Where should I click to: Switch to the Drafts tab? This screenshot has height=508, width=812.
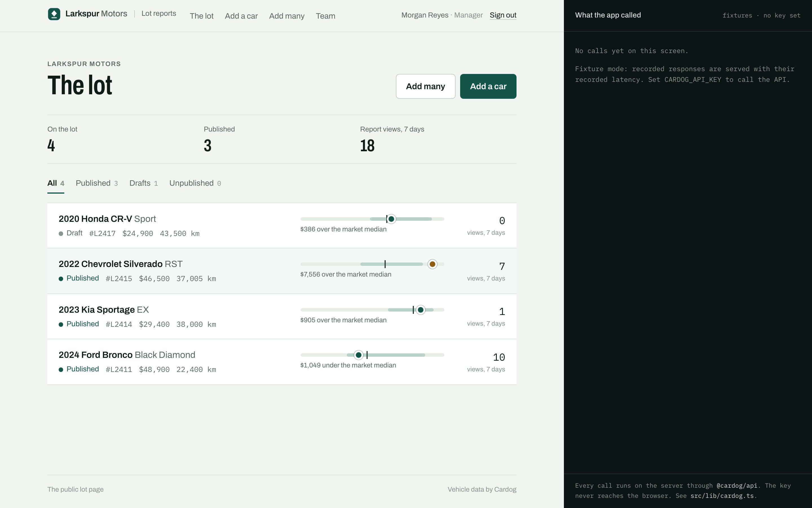coord(144,183)
